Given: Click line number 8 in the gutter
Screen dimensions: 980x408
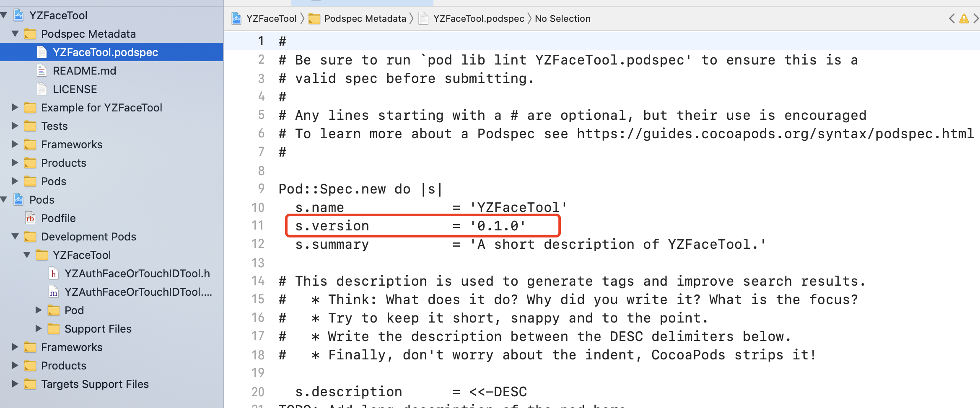Looking at the screenshot, I should click(x=261, y=170).
